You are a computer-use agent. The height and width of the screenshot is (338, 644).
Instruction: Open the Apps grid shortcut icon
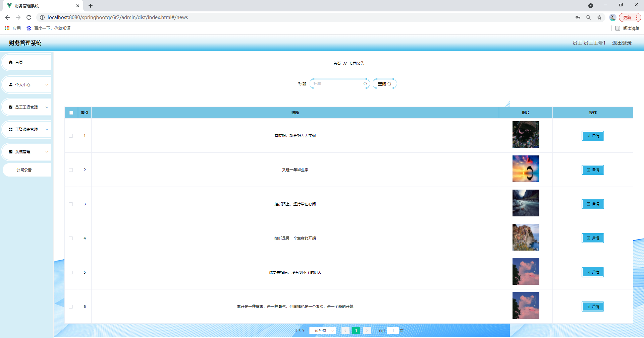[x=7, y=28]
